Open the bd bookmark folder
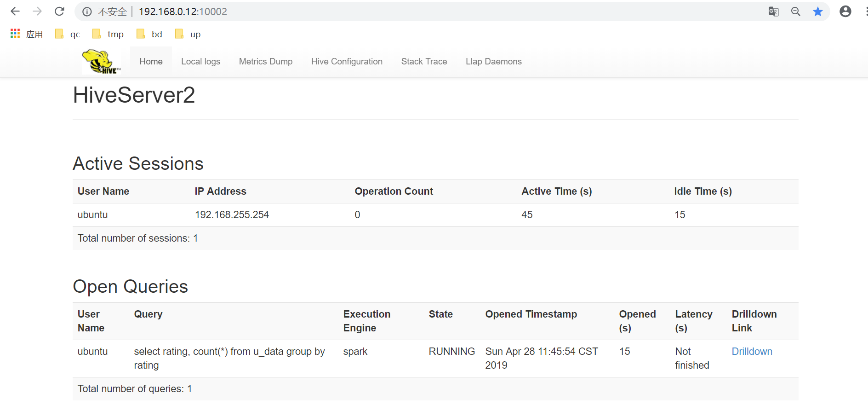The height and width of the screenshot is (417, 868). click(x=149, y=34)
